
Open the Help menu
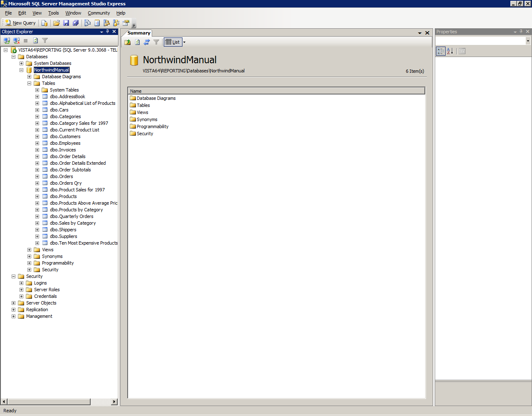[x=121, y=13]
